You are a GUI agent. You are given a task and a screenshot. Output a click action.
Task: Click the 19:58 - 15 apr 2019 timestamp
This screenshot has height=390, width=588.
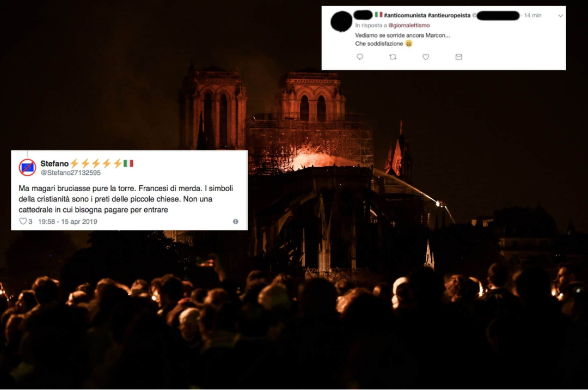(68, 222)
